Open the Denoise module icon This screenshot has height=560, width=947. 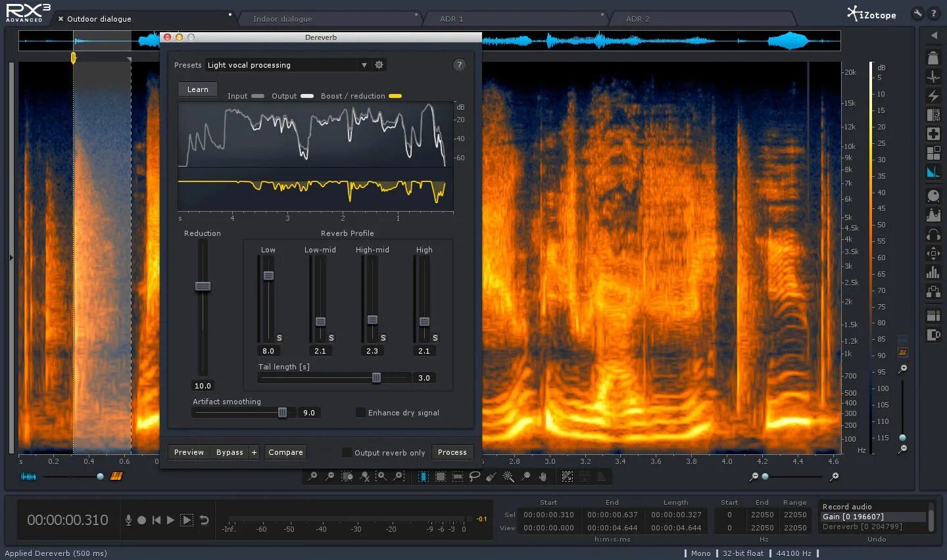click(933, 115)
